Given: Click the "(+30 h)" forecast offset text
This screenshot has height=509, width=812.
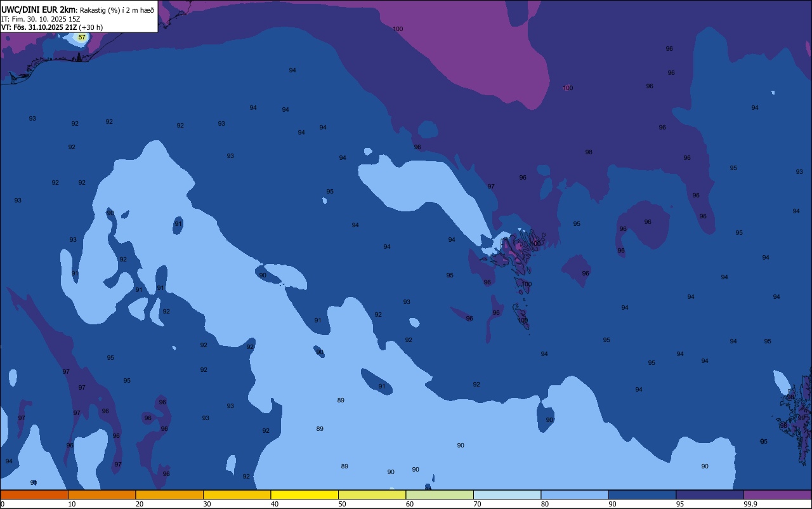Looking at the screenshot, I should 91,27.
